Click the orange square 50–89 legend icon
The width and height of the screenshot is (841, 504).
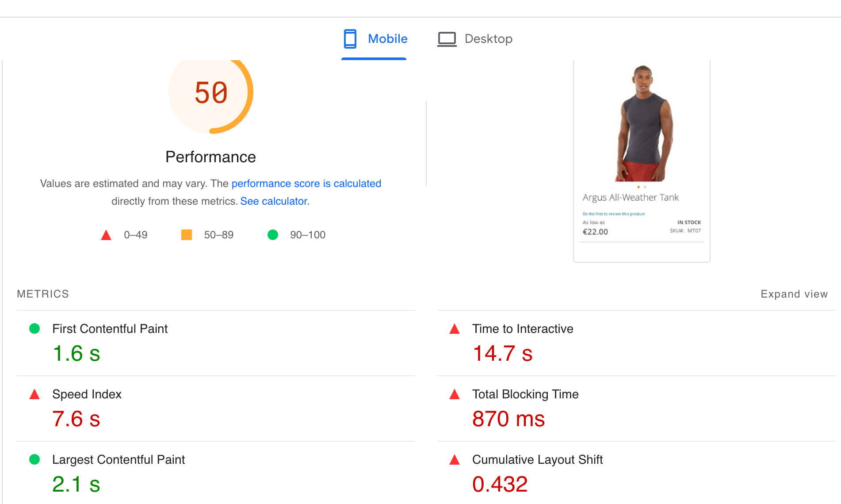click(x=186, y=235)
